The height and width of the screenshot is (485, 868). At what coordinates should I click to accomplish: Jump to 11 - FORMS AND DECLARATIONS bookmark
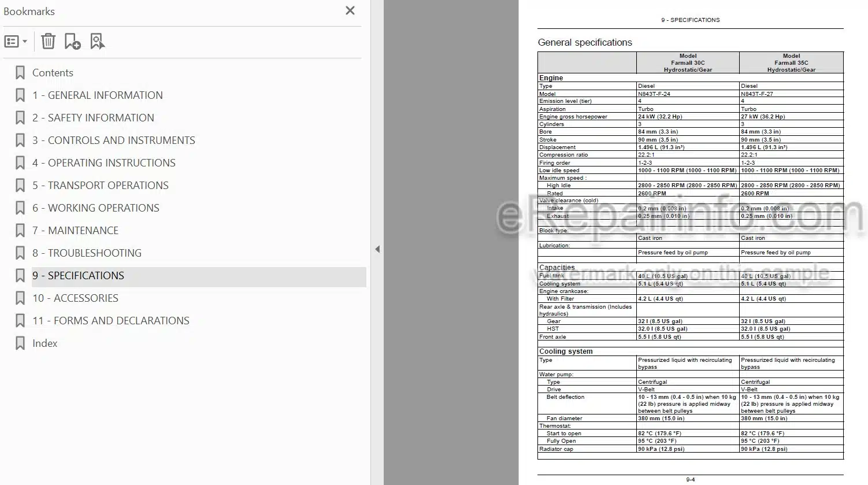pos(111,321)
